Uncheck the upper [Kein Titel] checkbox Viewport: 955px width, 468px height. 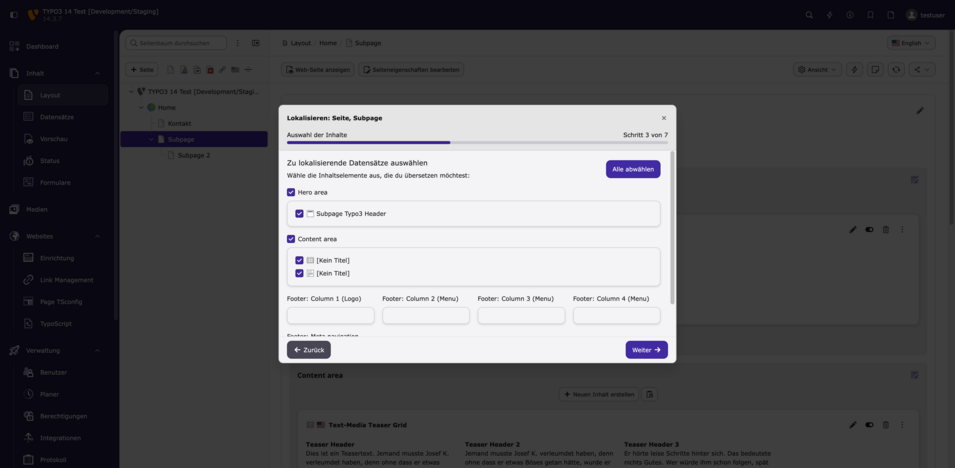[x=299, y=260]
